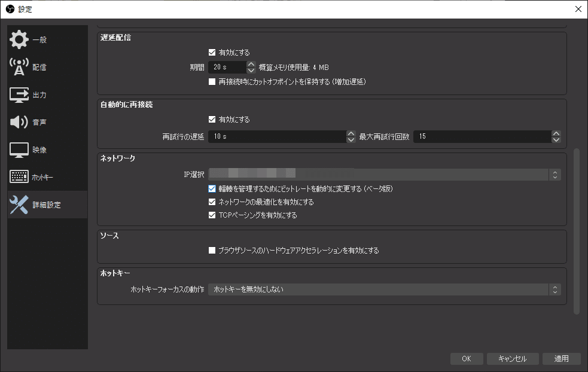Enable 再接続時にカットオフポイントを保持する checkbox
Image resolution: width=588 pixels, height=372 pixels.
coord(212,81)
